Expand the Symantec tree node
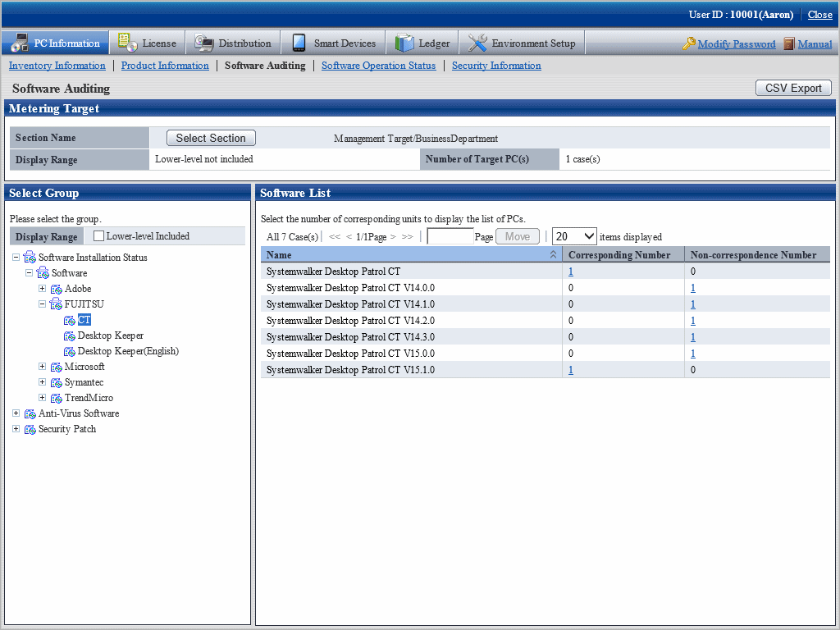The height and width of the screenshot is (630, 840). (43, 382)
